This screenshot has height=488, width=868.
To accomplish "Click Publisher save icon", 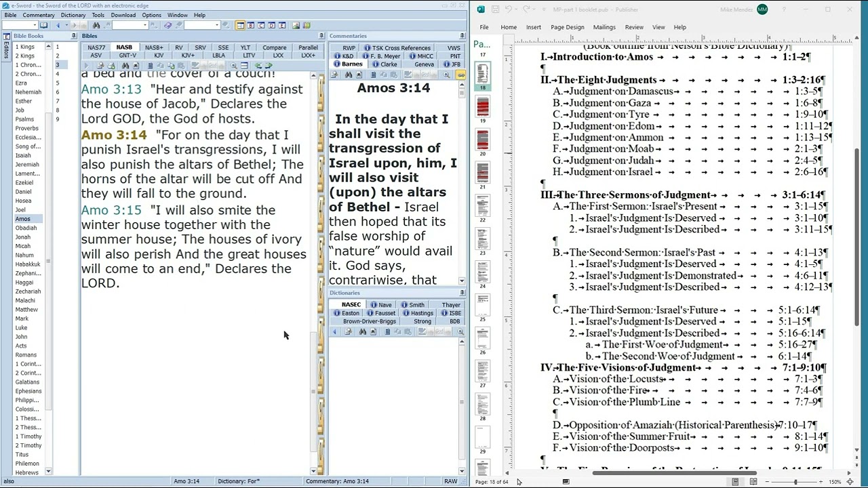I will click(495, 9).
